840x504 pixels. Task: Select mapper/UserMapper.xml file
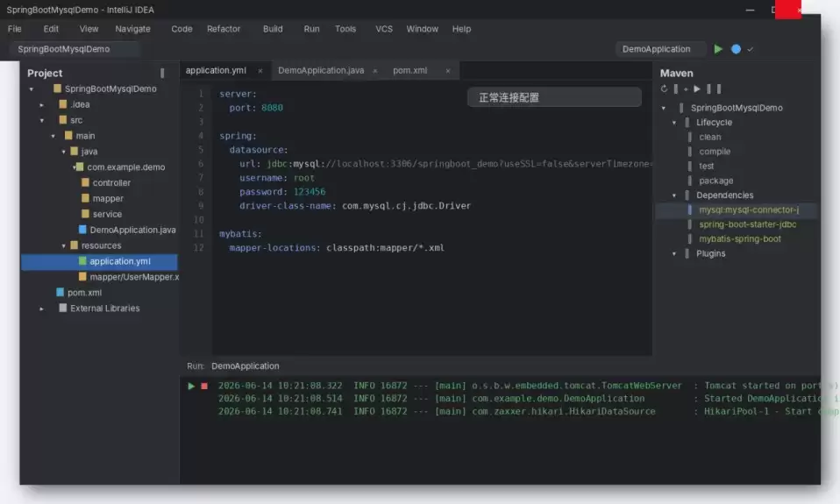click(134, 277)
